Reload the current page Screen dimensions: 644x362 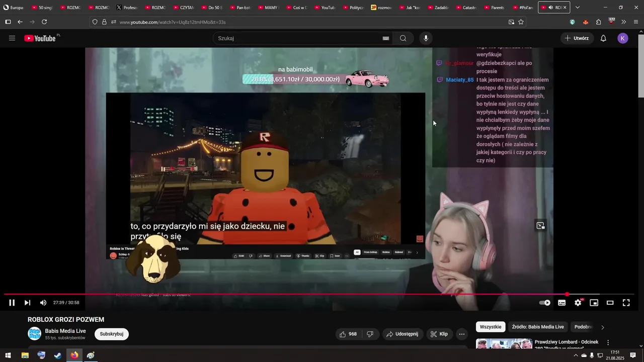point(44,22)
